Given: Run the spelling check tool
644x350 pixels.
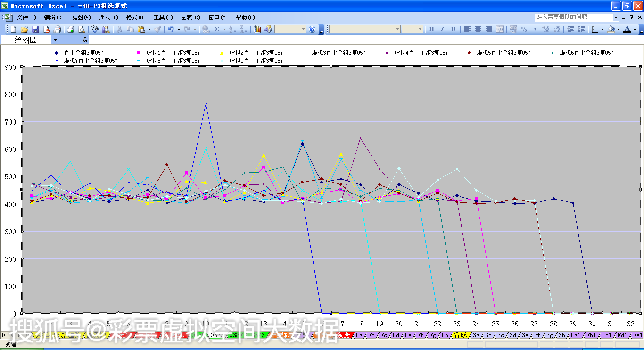Looking at the screenshot, I should [x=95, y=29].
